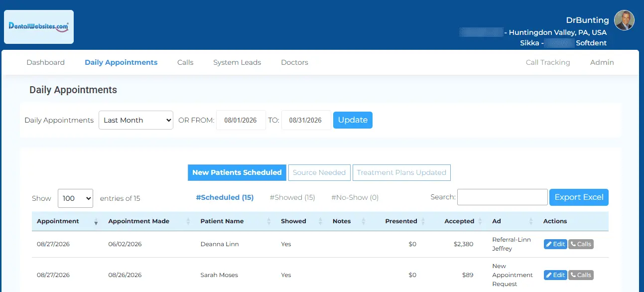Viewport: 644px width, 292px height.
Task: Click patient name Sarah Moses
Action: [x=219, y=275]
